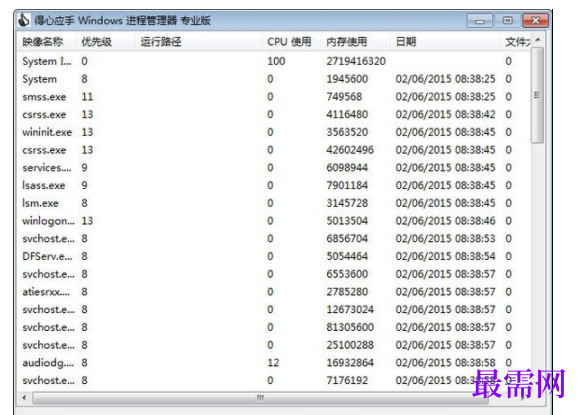584x415 pixels.
Task: Click memory value 6856704
Action: tap(347, 238)
